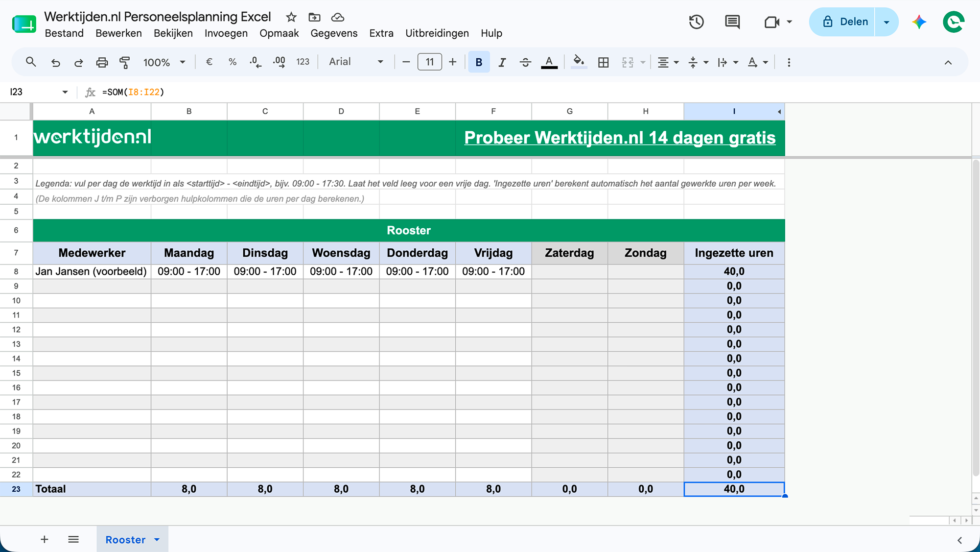Screen dimensions: 980x552
Task: Decrease font size with minus button
Action: [406, 62]
